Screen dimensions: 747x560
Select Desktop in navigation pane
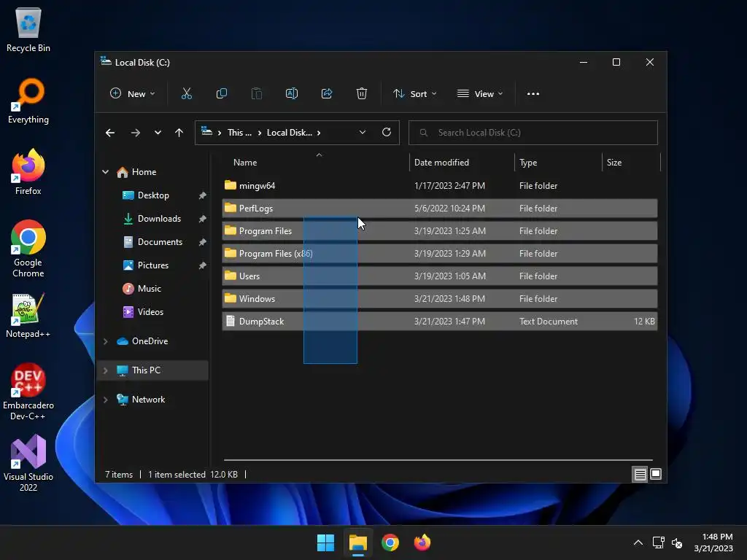[153, 195]
